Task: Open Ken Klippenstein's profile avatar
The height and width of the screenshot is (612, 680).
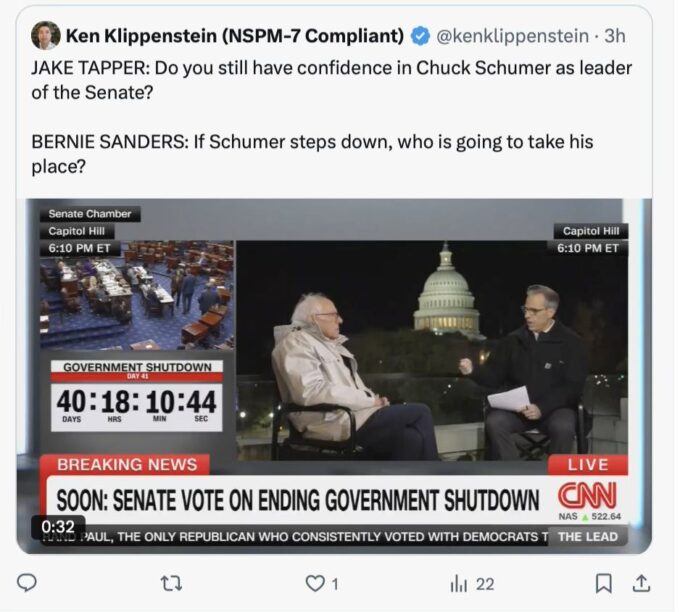Action: [45, 36]
